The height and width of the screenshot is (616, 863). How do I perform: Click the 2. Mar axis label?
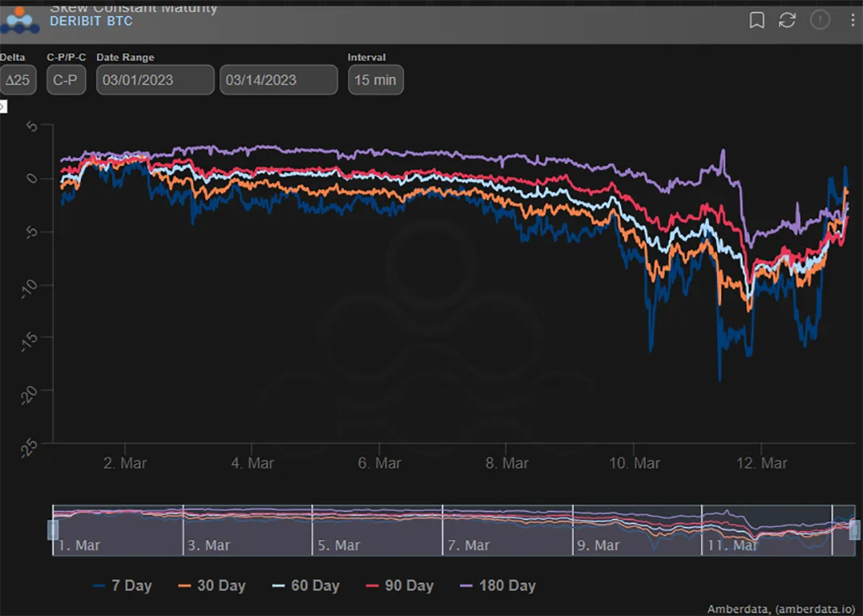point(125,463)
